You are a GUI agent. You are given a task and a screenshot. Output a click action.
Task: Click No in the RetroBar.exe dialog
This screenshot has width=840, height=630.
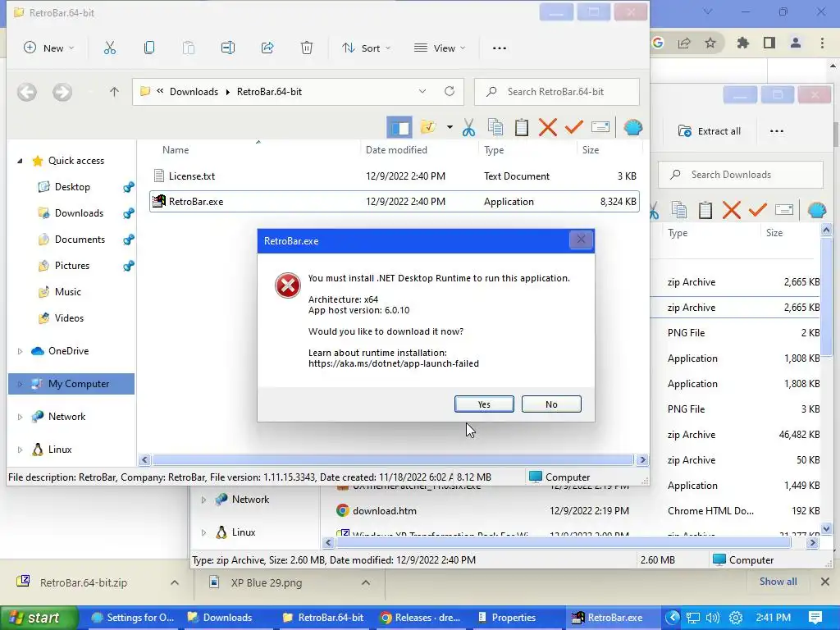551,404
